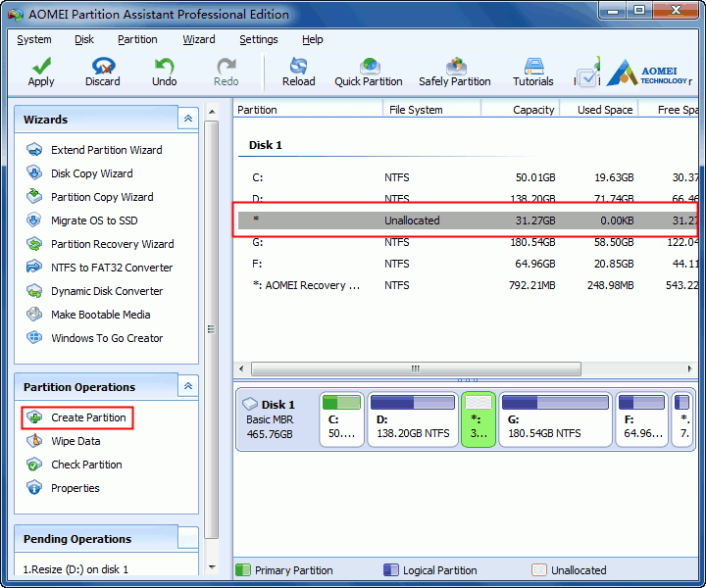Open the System menu
The width and height of the screenshot is (706, 588).
point(34,39)
